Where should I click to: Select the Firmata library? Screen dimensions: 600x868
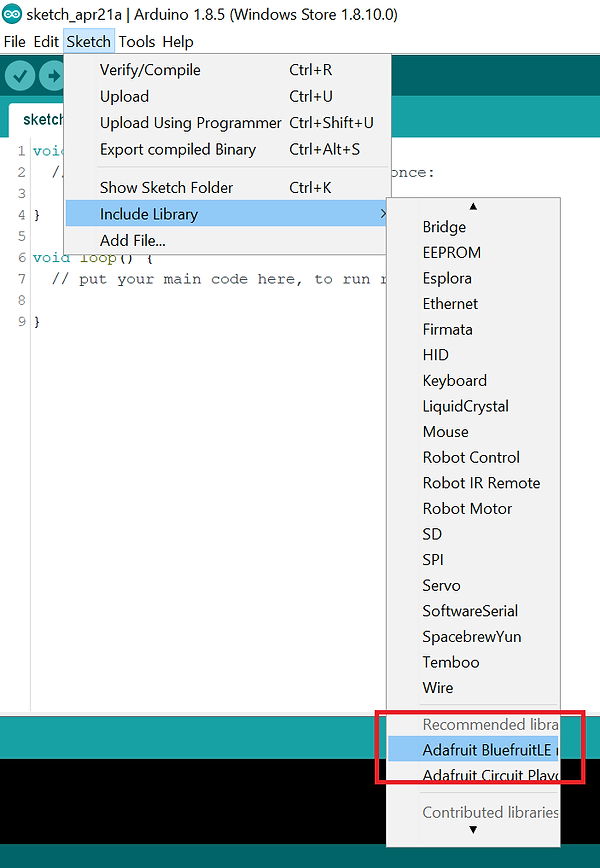click(x=473, y=329)
